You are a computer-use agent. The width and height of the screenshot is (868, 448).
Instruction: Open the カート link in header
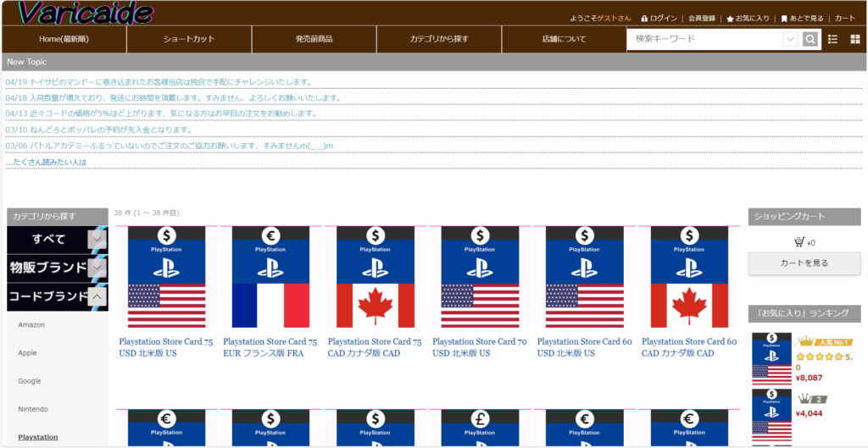pos(845,19)
